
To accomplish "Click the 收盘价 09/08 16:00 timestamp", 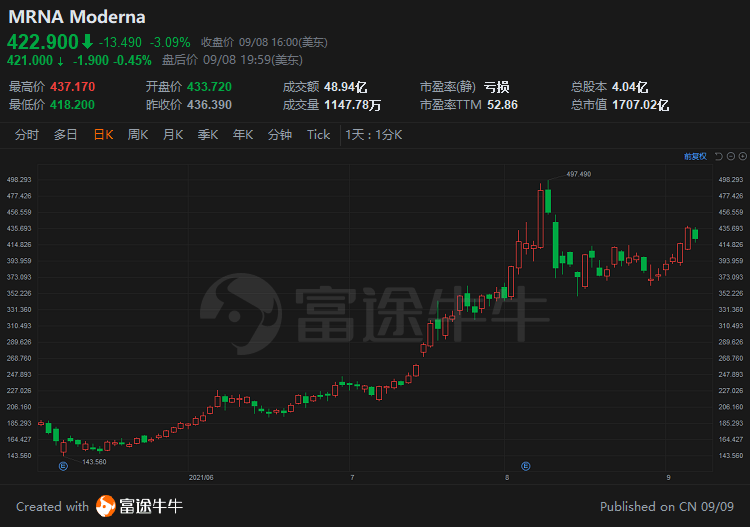I will 264,43.
